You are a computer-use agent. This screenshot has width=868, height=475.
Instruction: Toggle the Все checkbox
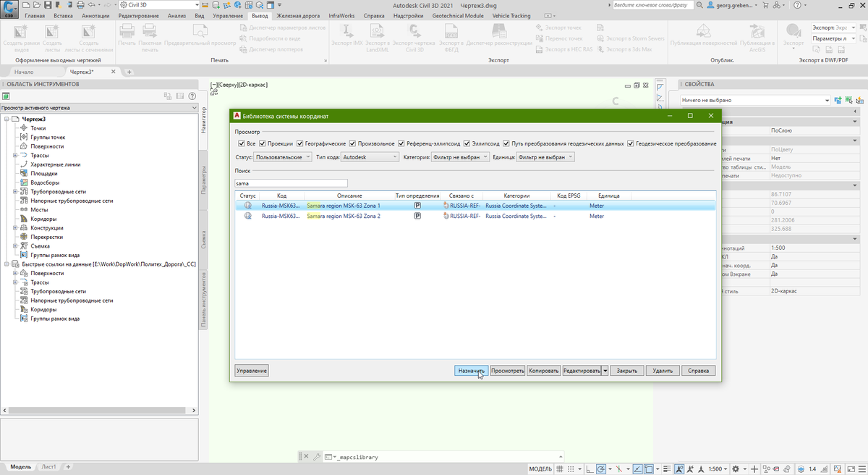tap(241, 143)
